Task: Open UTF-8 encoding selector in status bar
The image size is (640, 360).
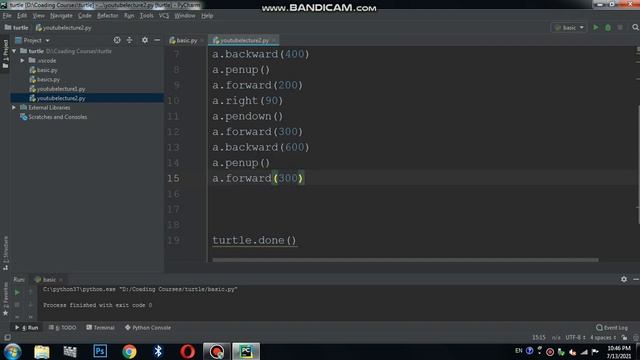Action: pyautogui.click(x=575, y=338)
